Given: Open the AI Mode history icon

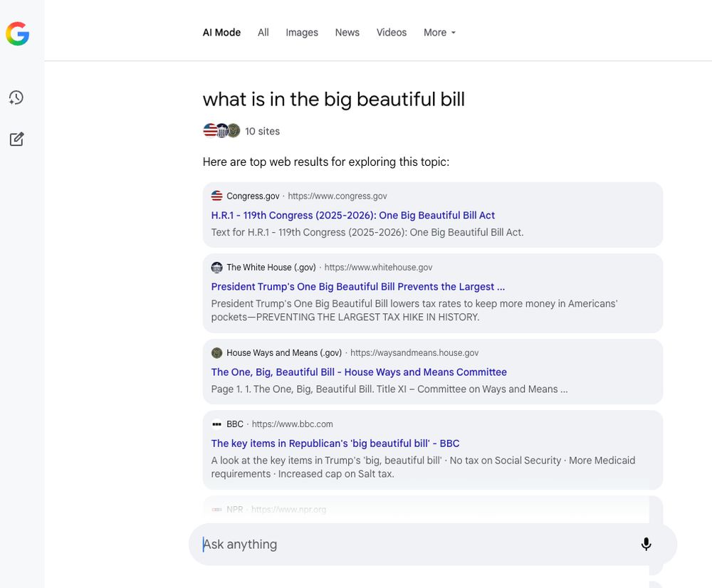Looking at the screenshot, I should tap(16, 98).
